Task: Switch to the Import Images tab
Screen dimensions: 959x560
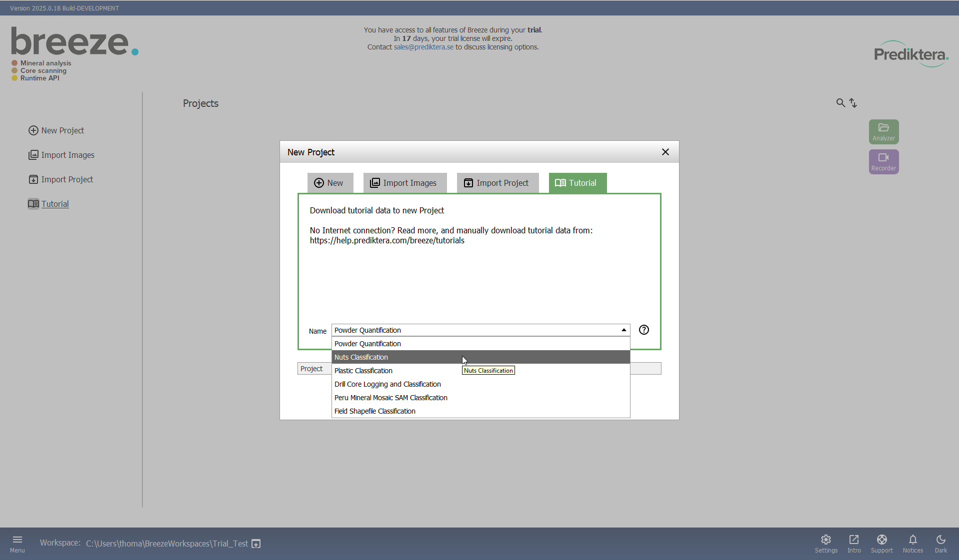Action: (x=404, y=183)
